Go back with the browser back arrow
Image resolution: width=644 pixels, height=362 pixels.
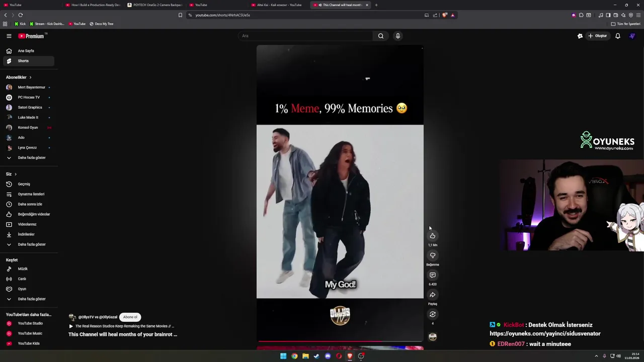tap(6, 15)
